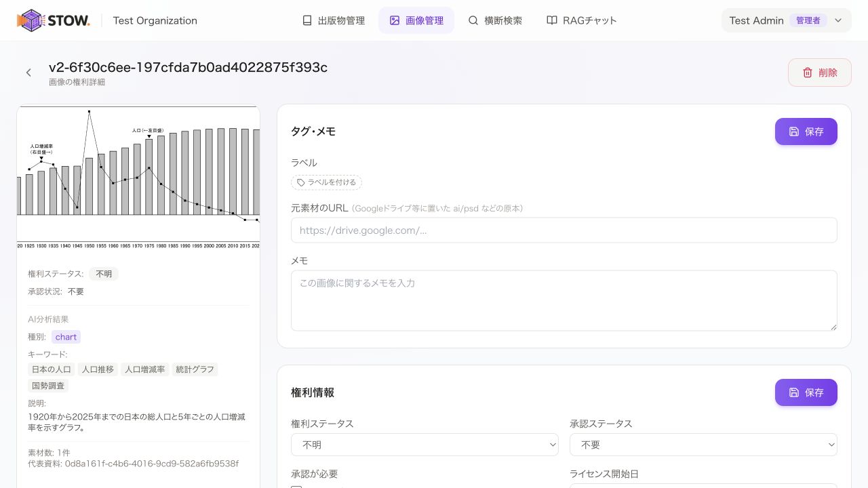Click the image ID page title
This screenshot has width=868, height=488.
pos(188,67)
